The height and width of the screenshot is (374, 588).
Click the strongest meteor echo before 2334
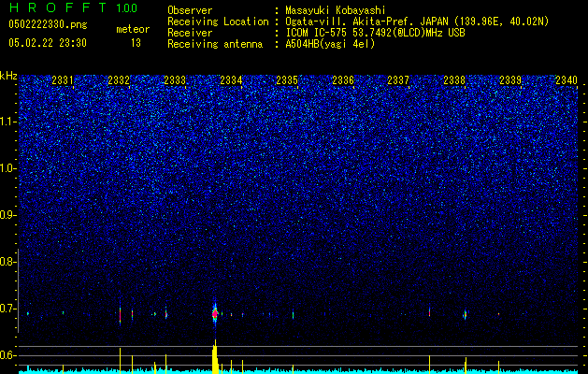(215, 314)
